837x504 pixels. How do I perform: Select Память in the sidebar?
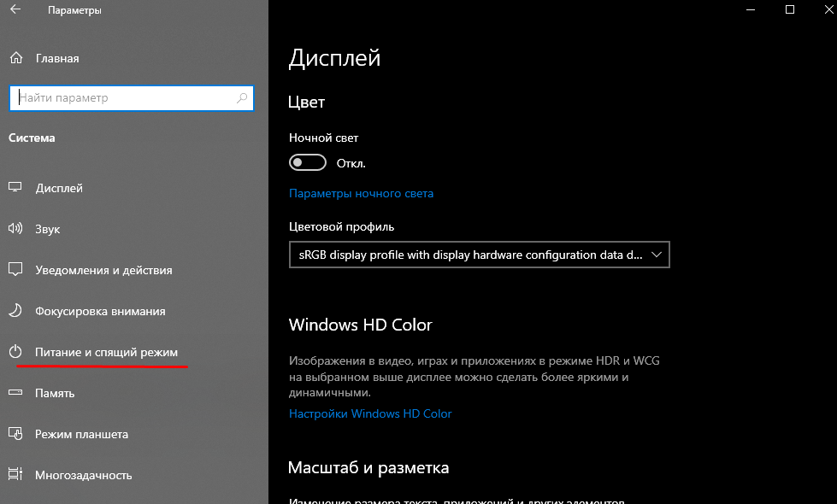pos(55,393)
